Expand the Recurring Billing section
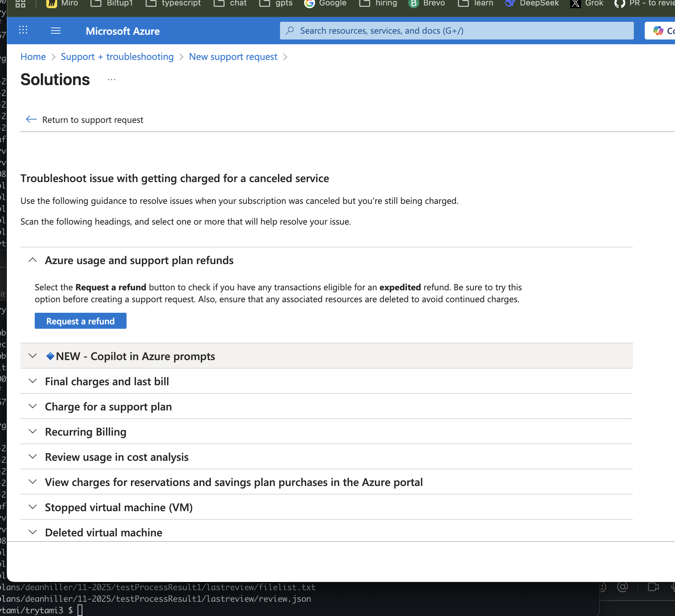 [x=327, y=432]
